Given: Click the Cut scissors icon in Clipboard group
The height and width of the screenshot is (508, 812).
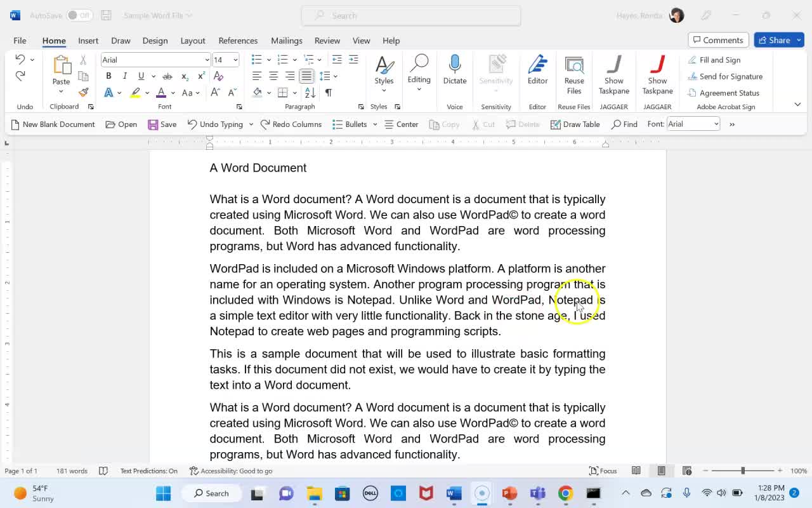Looking at the screenshot, I should [x=83, y=60].
